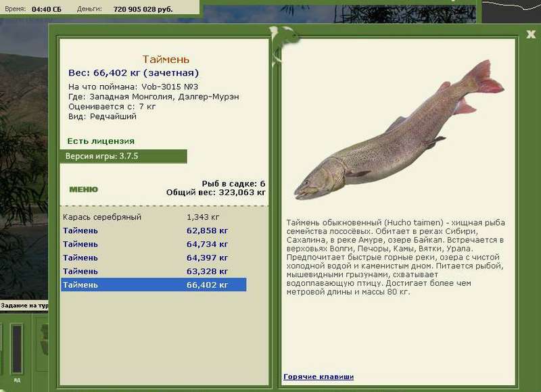
Task: Open the Горячие клавиши link
Action: coord(319,376)
